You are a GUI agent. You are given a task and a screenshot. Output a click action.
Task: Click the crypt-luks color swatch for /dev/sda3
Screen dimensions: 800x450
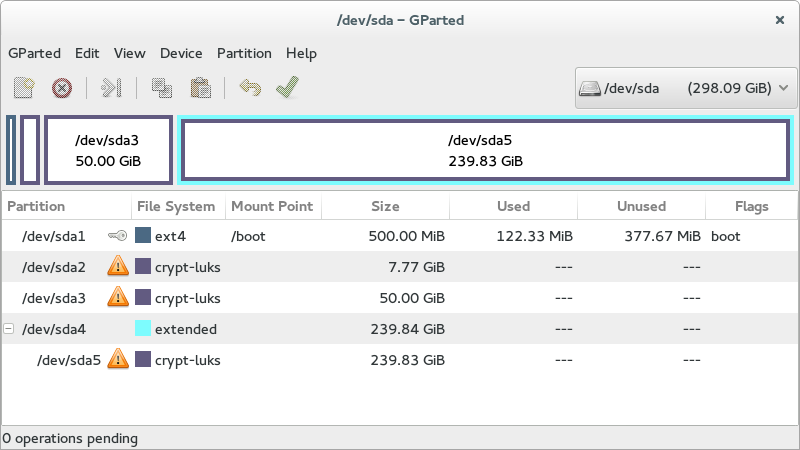143,297
